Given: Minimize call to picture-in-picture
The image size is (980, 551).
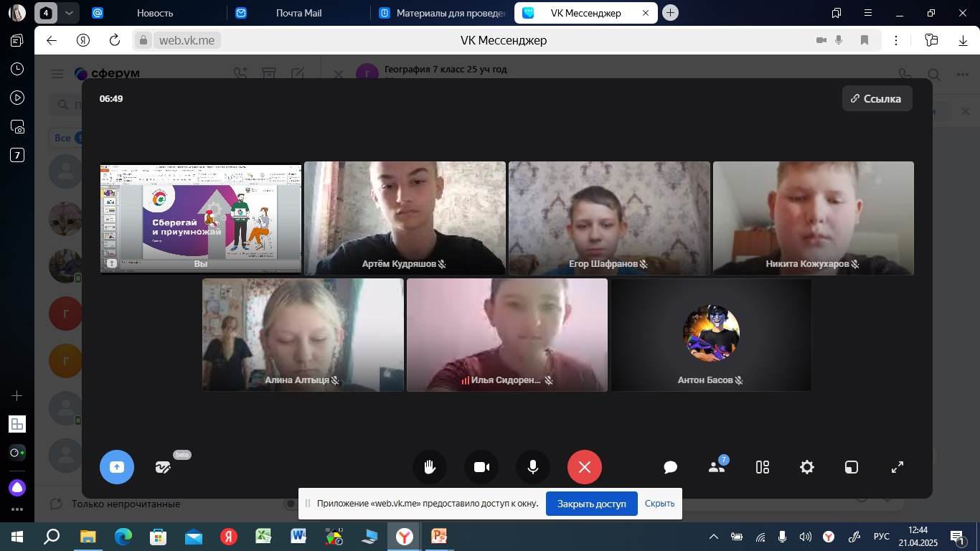Looking at the screenshot, I should coord(852,467).
